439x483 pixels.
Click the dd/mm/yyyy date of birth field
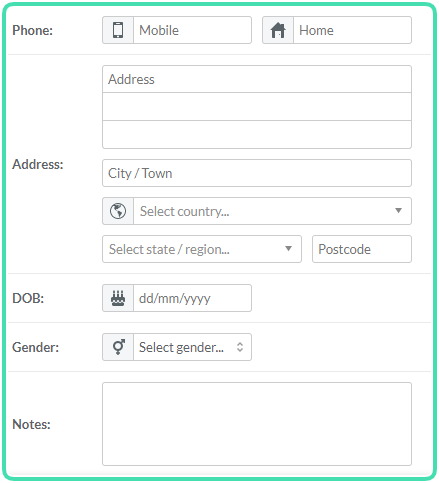coord(192,298)
